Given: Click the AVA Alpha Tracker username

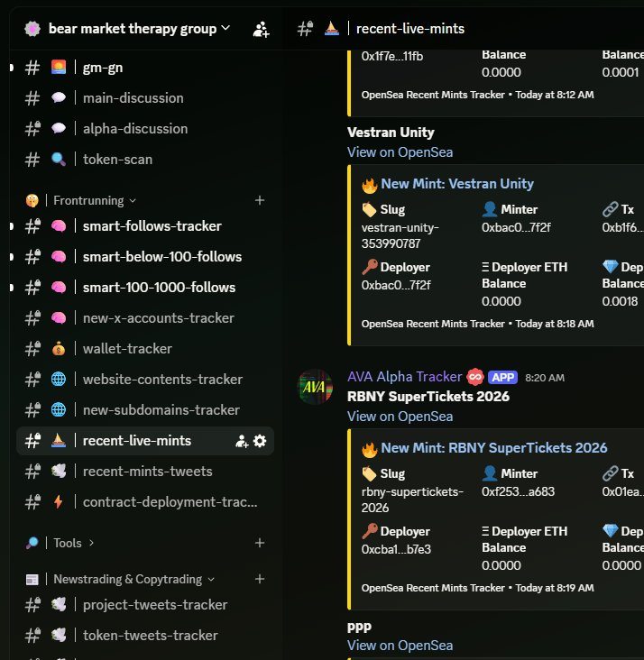Looking at the screenshot, I should coord(404,377).
